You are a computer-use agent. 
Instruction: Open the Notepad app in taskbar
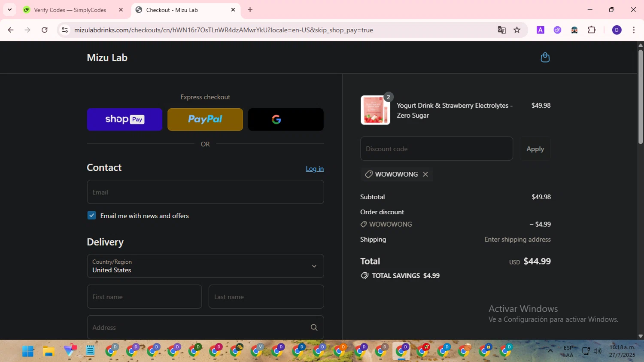[x=90, y=351]
